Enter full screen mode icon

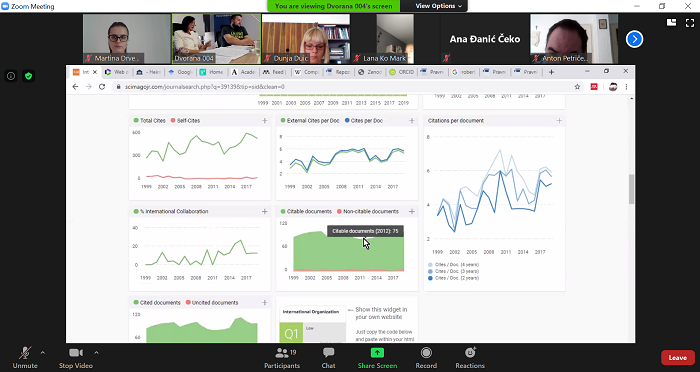click(x=690, y=23)
